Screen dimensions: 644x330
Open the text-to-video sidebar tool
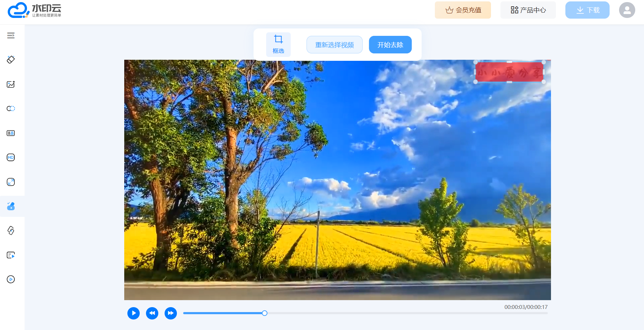tap(11, 255)
